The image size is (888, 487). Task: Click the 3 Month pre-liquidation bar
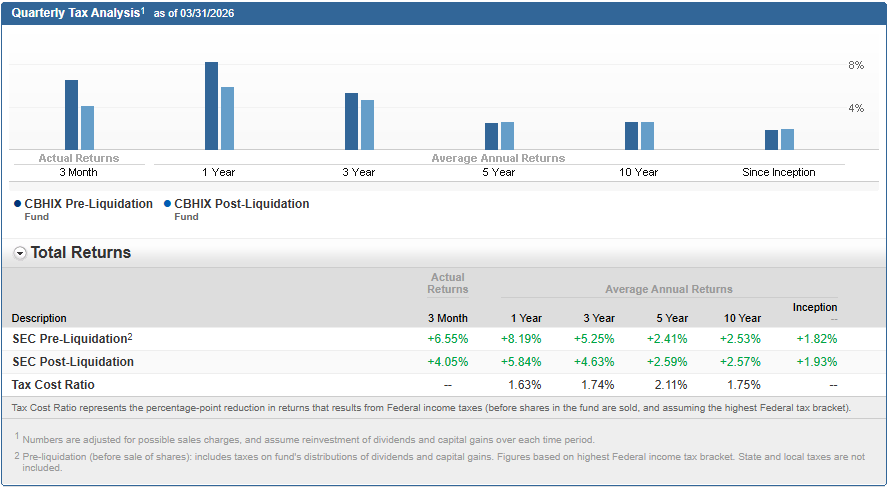(71, 114)
